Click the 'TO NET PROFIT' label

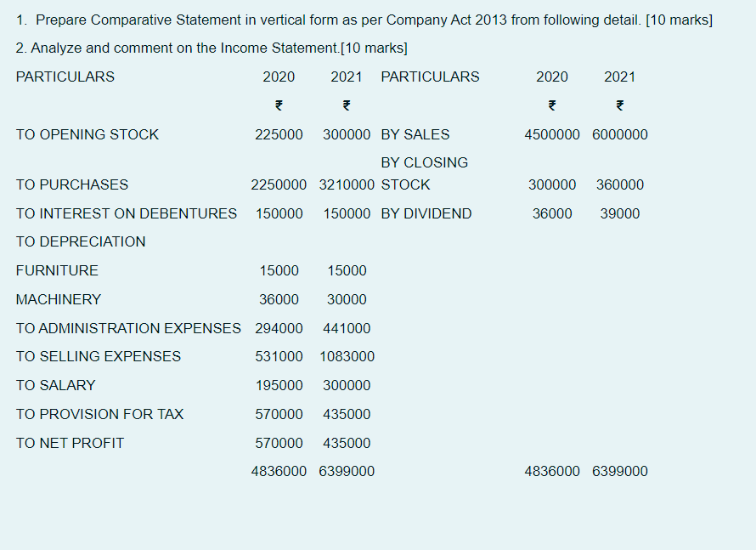(70, 444)
